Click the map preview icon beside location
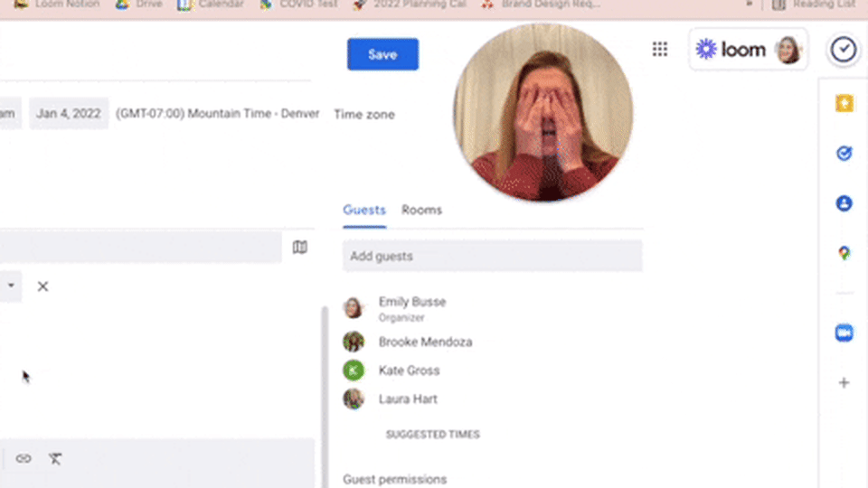 click(300, 248)
